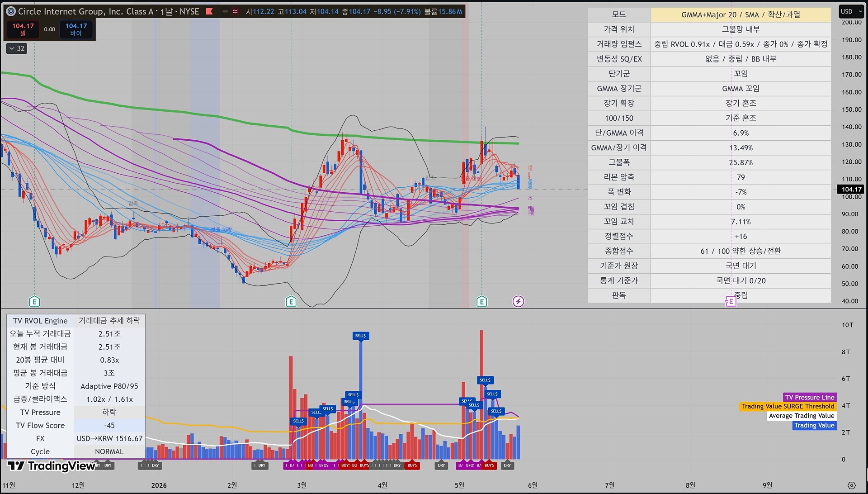
Task: Open the earnings E marker in May
Action: click(482, 301)
